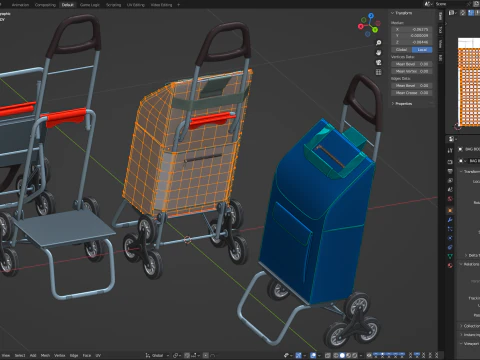Open the Object Data green triangle tab
This screenshot has width=480, height=360.
(450, 256)
